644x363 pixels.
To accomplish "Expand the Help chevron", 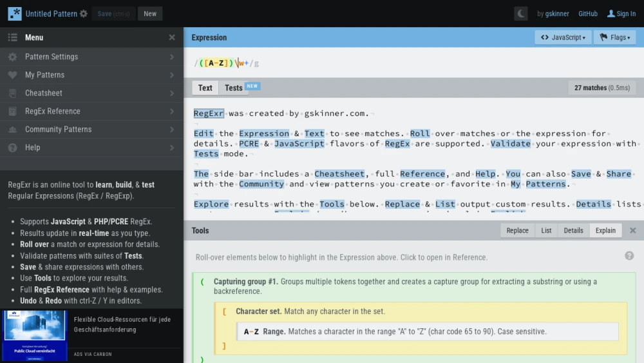I will (172, 147).
